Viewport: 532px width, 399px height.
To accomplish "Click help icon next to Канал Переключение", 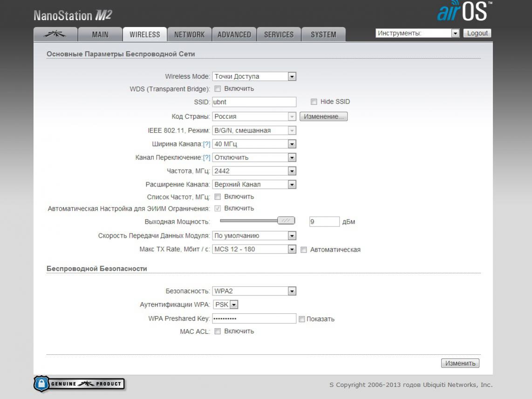I will point(207,158).
